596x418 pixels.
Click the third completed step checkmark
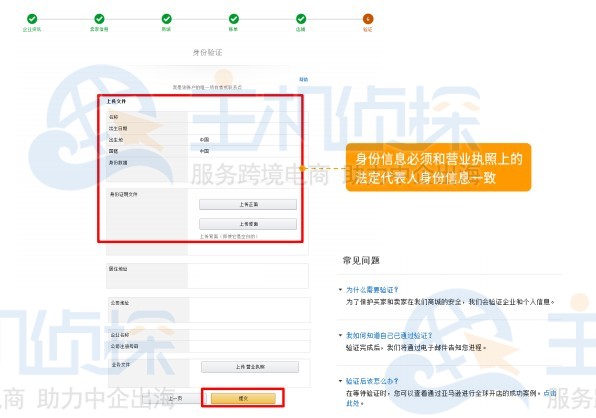pyautogui.click(x=166, y=19)
